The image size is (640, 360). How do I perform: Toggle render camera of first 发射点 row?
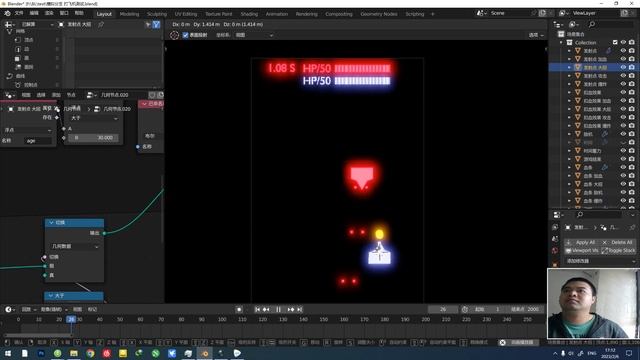[632, 51]
